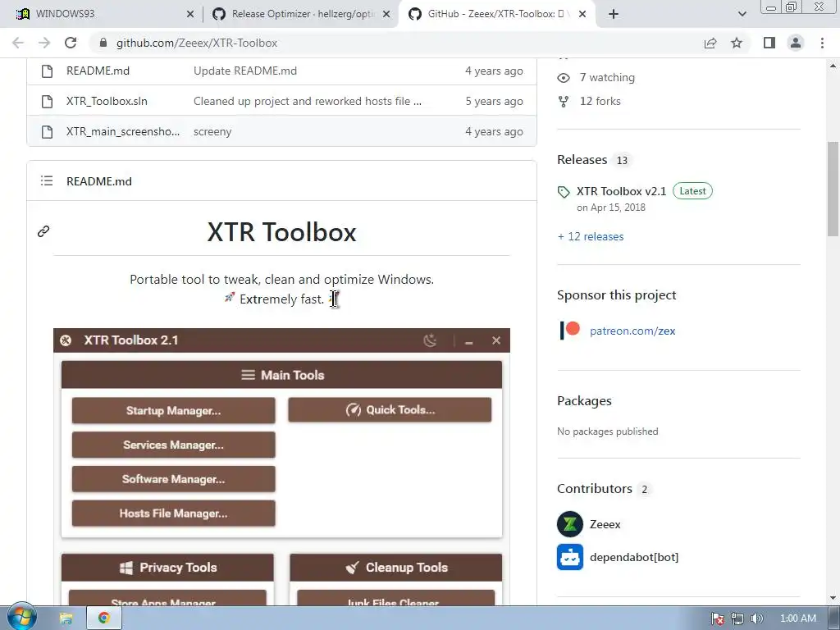Open the tab search dropdown
The height and width of the screenshot is (630, 840).
(x=742, y=14)
